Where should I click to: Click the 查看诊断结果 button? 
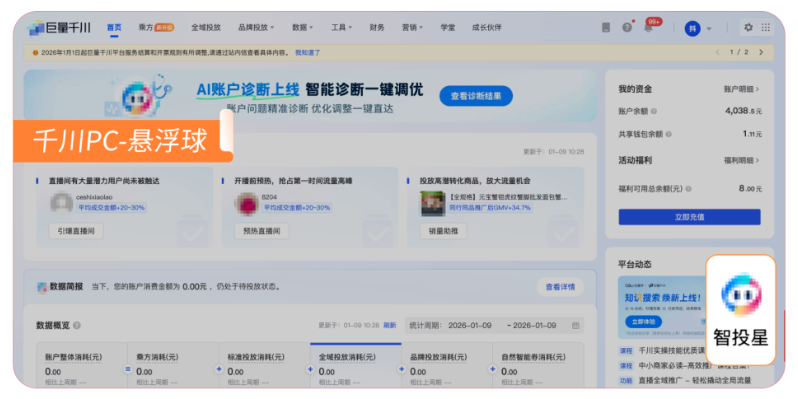pyautogui.click(x=476, y=96)
